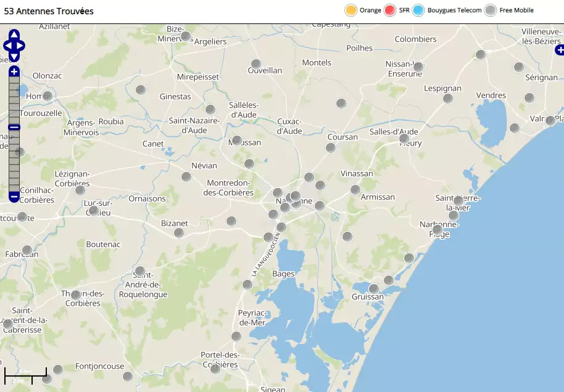The image size is (564, 392).
Task: Toggle the SFR red filter circle
Action: coord(390,10)
